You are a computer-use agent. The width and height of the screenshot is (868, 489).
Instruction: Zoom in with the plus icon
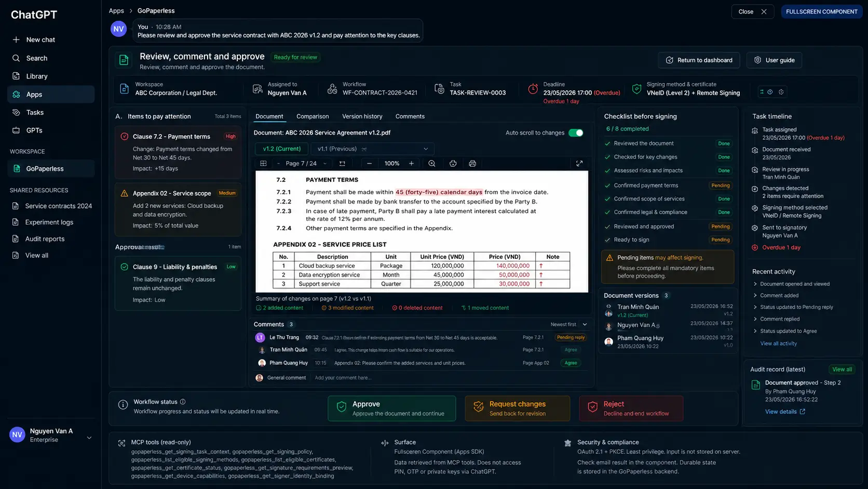[411, 164]
